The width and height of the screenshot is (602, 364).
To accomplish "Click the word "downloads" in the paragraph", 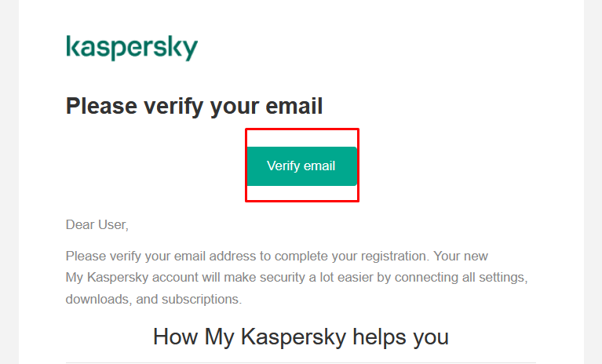I will pyautogui.click(x=92, y=299).
